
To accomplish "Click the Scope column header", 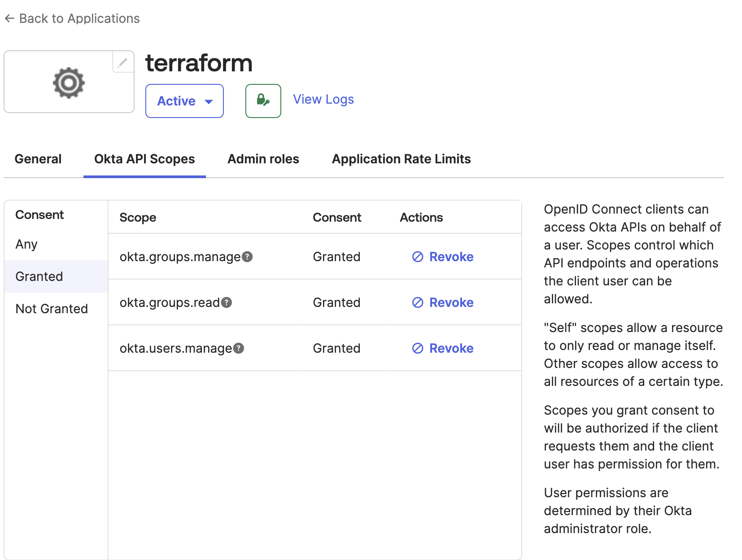I will coord(138,218).
